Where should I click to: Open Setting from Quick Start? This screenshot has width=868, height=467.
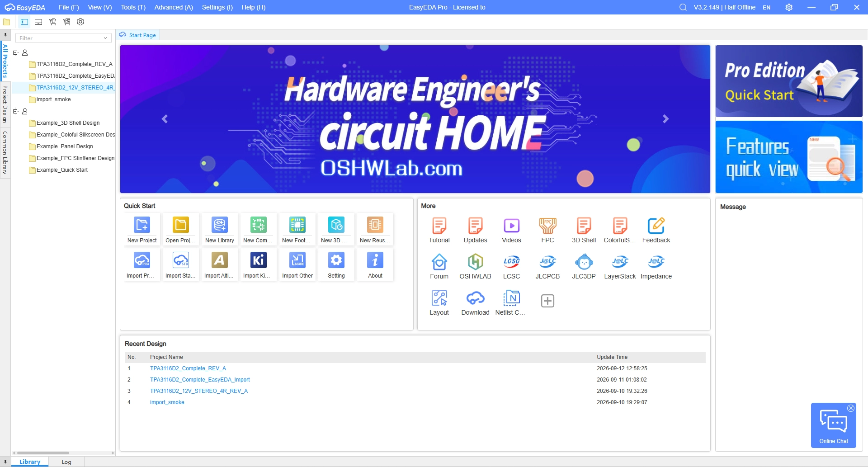(336, 260)
